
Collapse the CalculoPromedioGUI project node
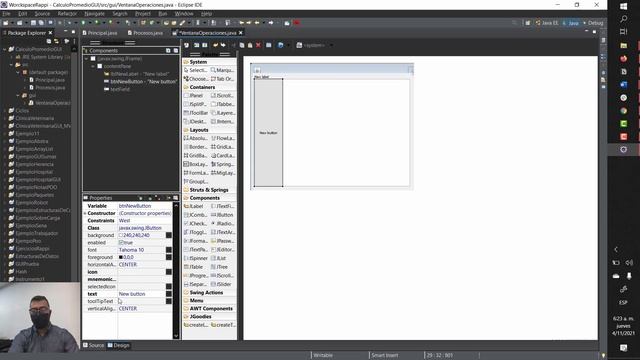click(5, 49)
